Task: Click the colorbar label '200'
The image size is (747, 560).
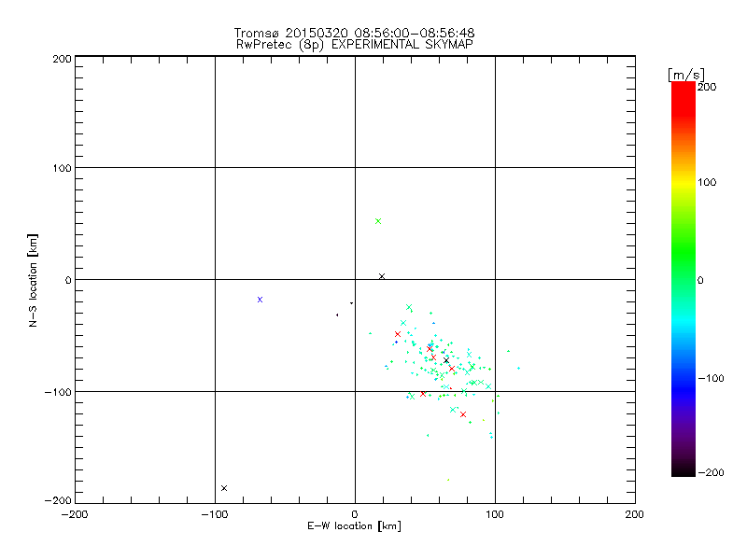Action: [x=707, y=87]
